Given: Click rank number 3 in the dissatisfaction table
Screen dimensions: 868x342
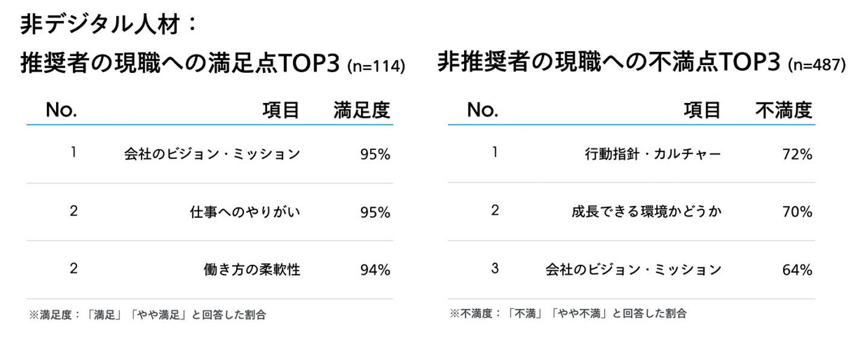Looking at the screenshot, I should [495, 269].
